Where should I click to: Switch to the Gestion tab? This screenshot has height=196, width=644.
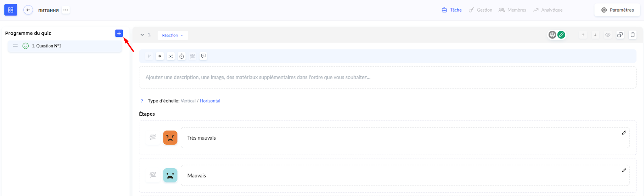[481, 10]
